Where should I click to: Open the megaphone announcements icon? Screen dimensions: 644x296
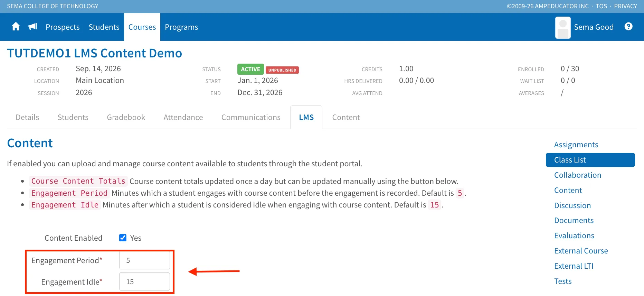(x=32, y=27)
